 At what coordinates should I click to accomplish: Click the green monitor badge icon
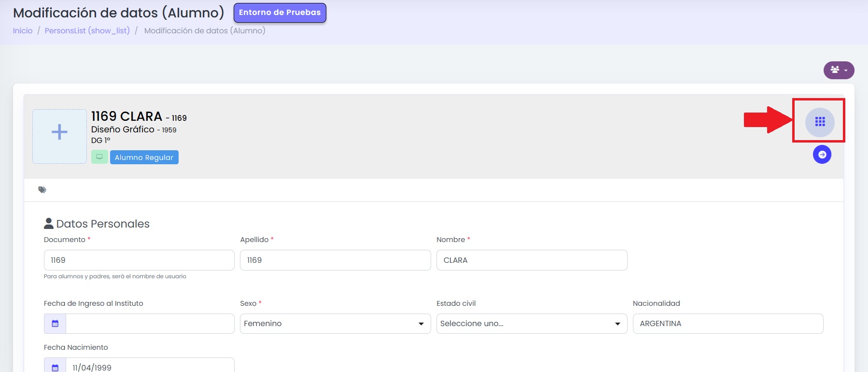(99, 157)
